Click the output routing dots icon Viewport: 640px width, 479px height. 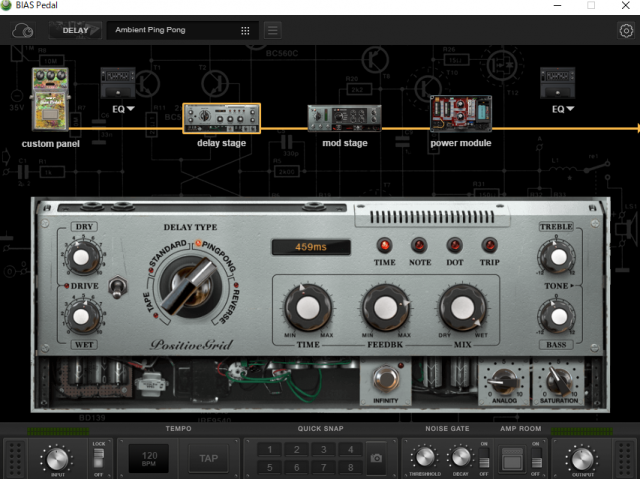point(624,459)
